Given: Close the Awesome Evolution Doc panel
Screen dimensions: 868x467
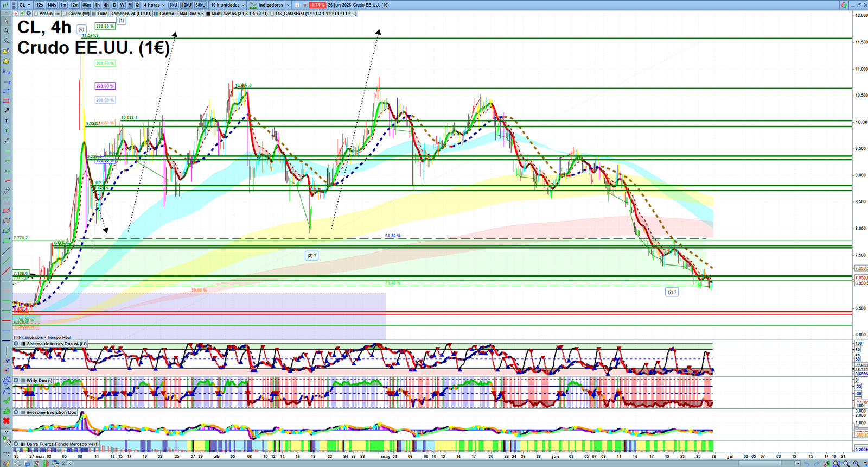Looking at the screenshot, I should pyautogui.click(x=16, y=412).
